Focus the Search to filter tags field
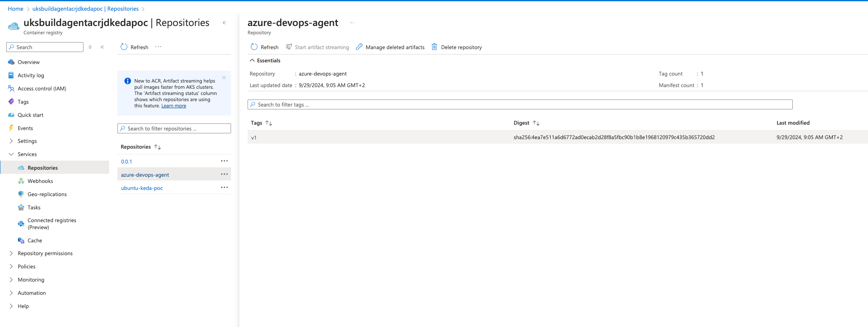The image size is (868, 327). pos(520,104)
